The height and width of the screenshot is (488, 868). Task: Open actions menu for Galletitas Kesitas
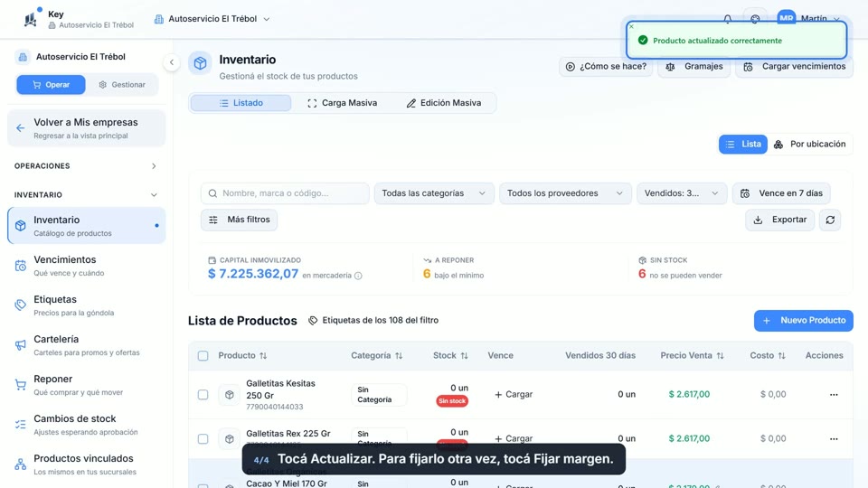pyautogui.click(x=834, y=395)
